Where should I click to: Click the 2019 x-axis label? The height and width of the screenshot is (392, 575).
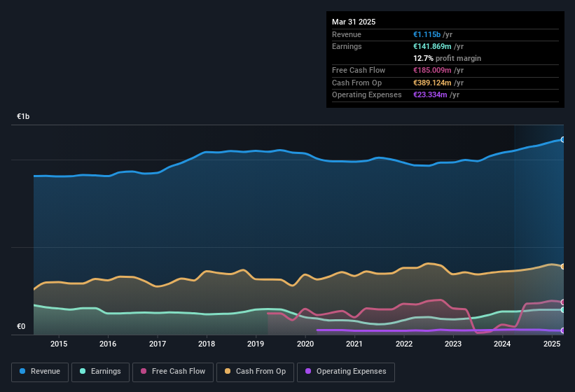[x=256, y=344]
